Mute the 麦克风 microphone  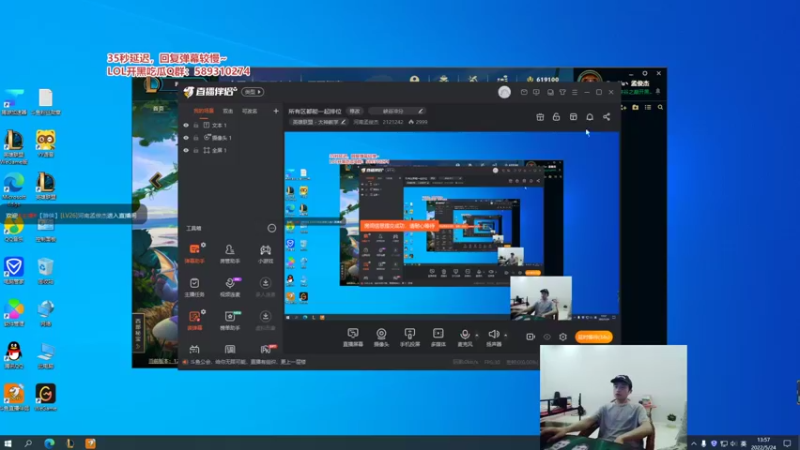pos(465,337)
